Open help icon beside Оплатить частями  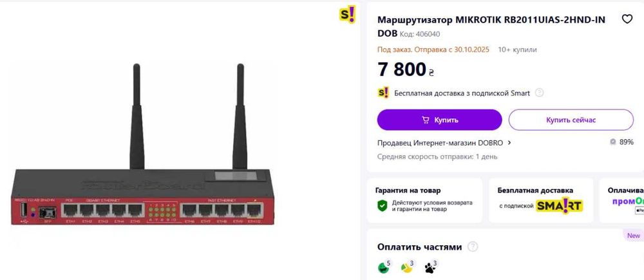tap(473, 247)
